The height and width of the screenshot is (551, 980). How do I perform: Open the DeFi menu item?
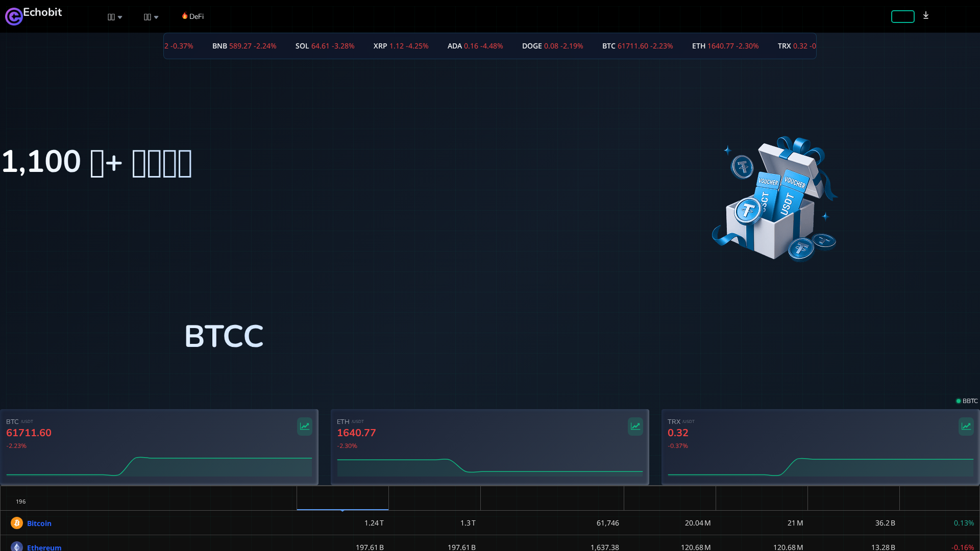[193, 16]
